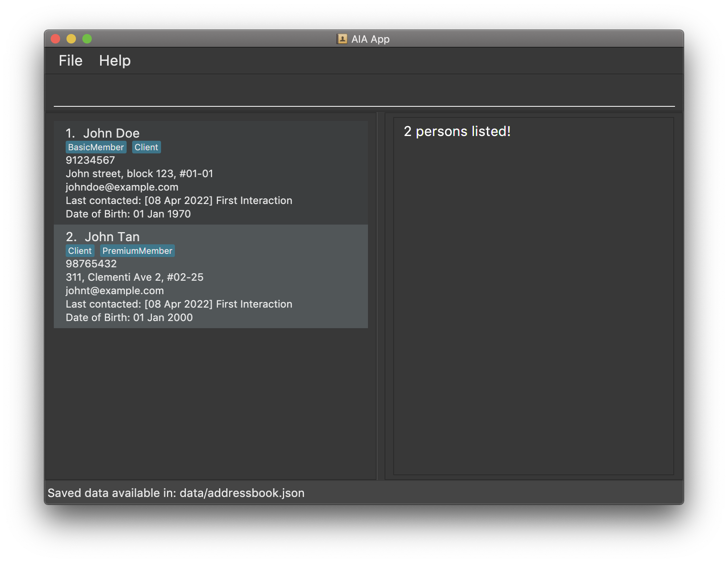Click the '2 persons listed!' result message
This screenshot has height=563, width=728.
point(457,131)
